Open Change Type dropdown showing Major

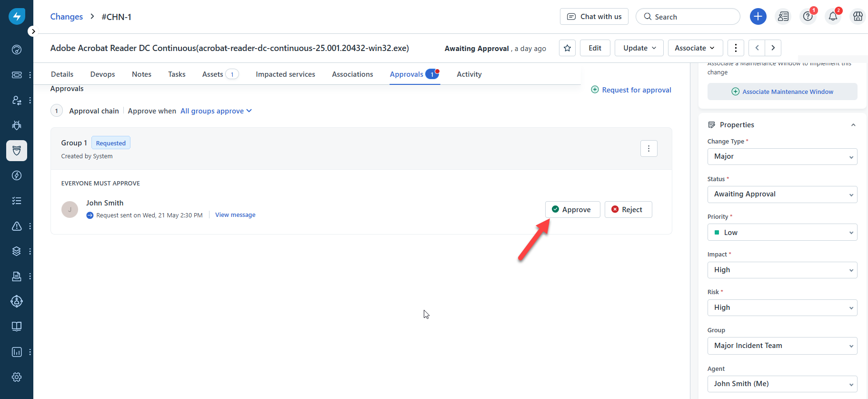click(782, 157)
